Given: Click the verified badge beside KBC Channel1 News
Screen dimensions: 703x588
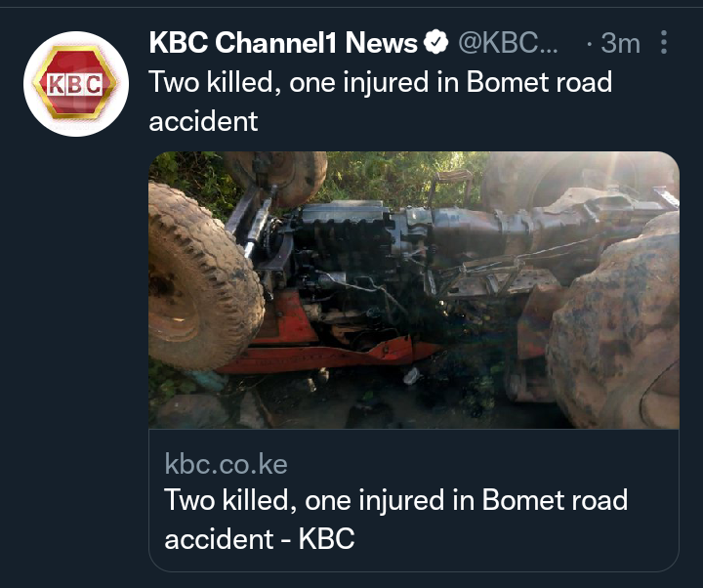Looking at the screenshot, I should click(436, 43).
